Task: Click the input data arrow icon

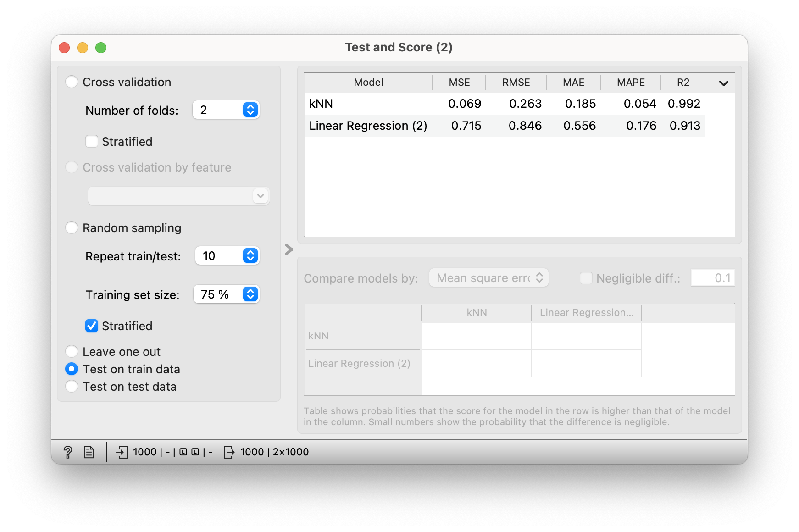Action: (122, 452)
